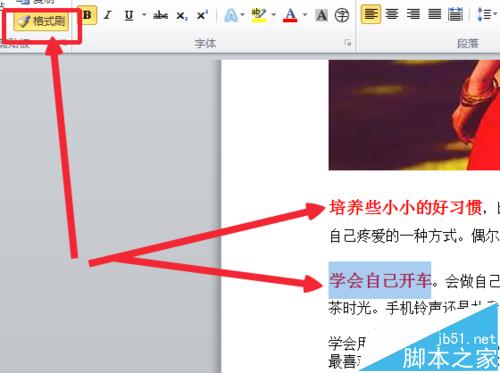Toggle character shading icon
Image resolution: width=500 pixels, height=373 pixels.
click(x=321, y=15)
